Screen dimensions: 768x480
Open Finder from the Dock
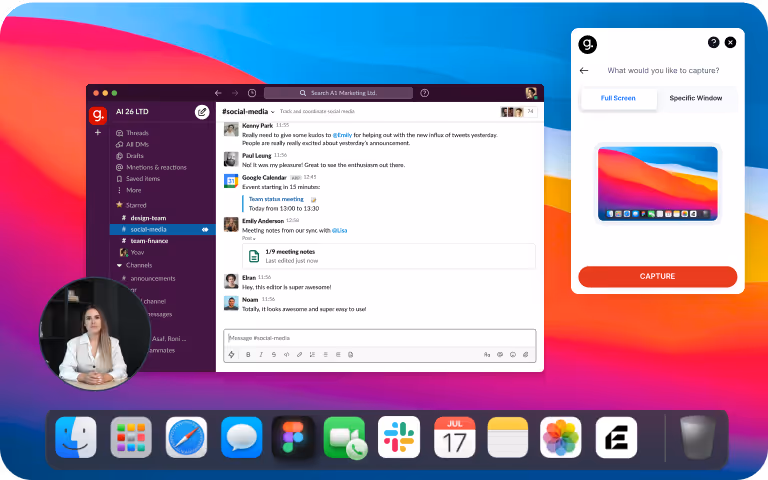click(x=76, y=437)
